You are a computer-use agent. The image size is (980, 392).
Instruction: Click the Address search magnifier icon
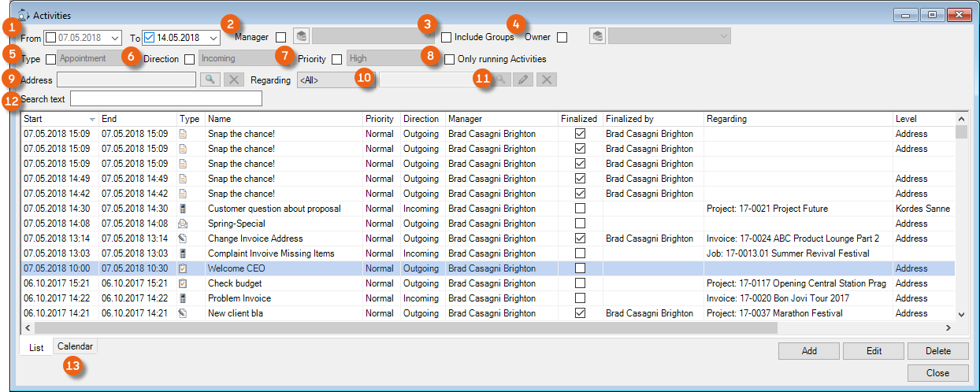pyautogui.click(x=210, y=80)
